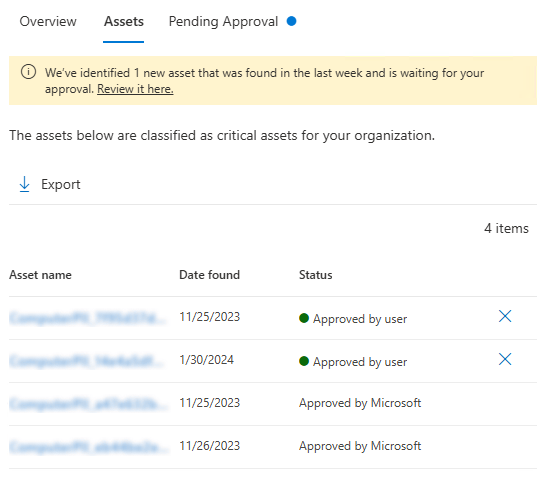Sort by the Asset name column header
The image size is (554, 477).
[x=40, y=275]
